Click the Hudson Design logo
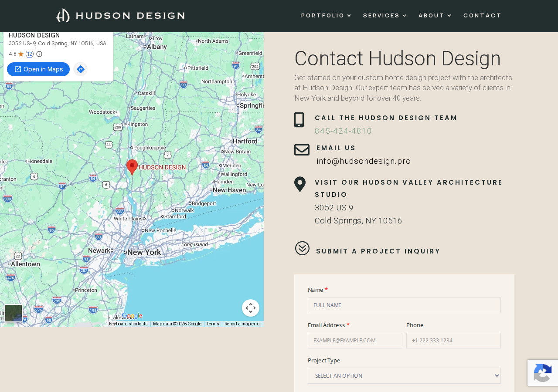 coord(120,15)
